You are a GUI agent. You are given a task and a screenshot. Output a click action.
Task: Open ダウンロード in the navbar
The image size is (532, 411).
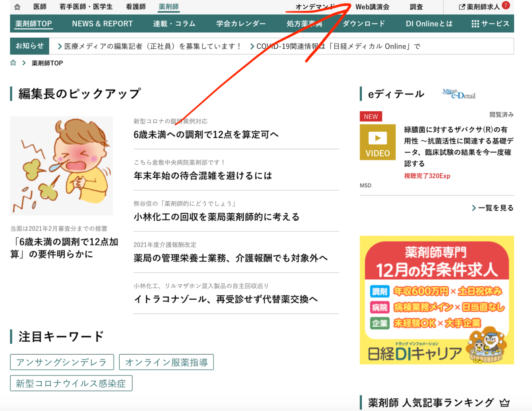pos(364,24)
